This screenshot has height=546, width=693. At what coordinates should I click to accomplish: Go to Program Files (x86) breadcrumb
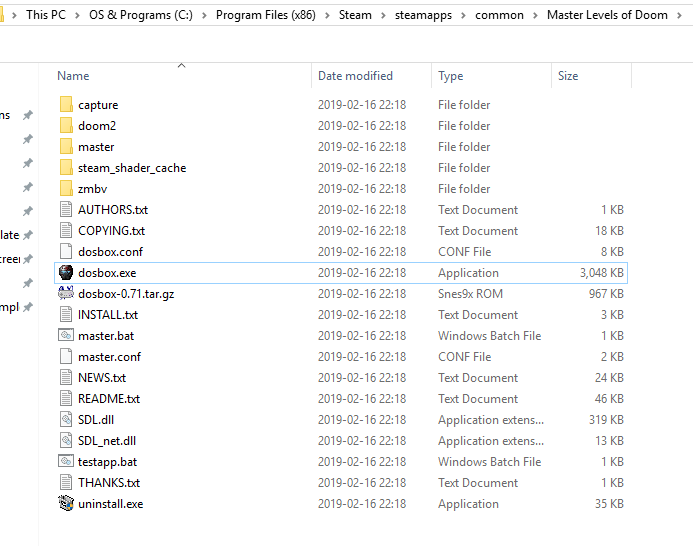266,15
